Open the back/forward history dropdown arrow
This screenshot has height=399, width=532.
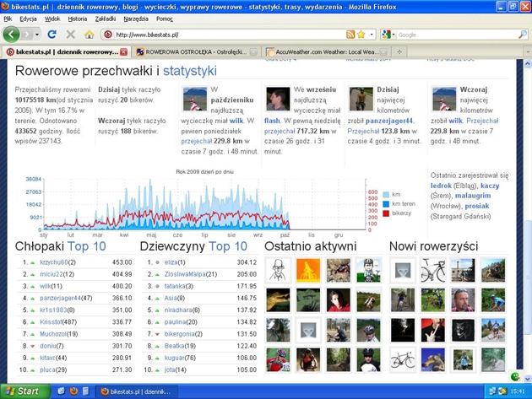(x=35, y=35)
